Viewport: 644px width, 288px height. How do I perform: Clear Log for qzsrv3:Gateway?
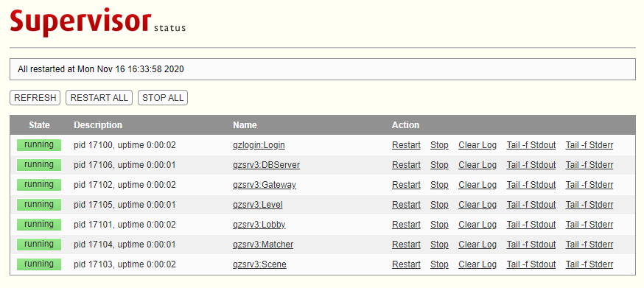(477, 185)
